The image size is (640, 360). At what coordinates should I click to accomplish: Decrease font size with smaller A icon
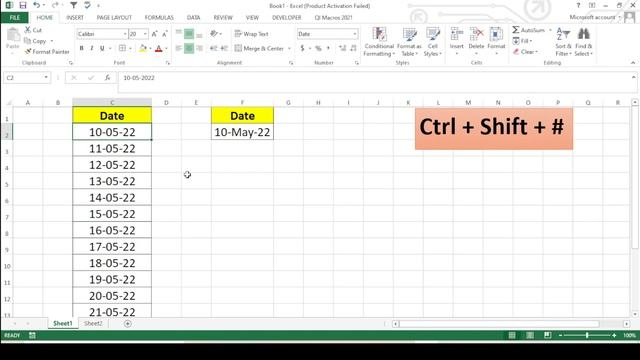click(x=164, y=34)
